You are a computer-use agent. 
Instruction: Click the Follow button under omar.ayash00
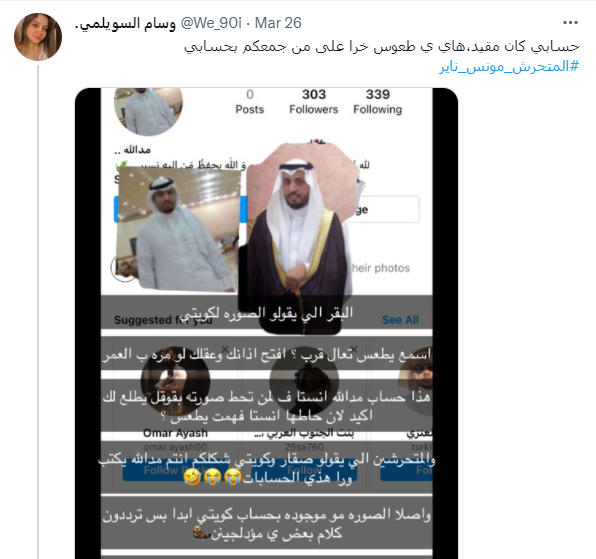point(175,471)
